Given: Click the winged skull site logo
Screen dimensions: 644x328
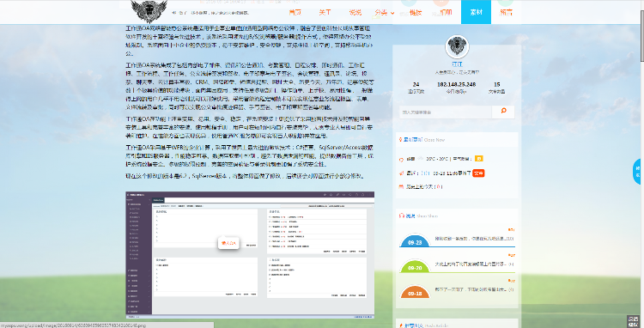Looking at the screenshot, I should (149, 11).
